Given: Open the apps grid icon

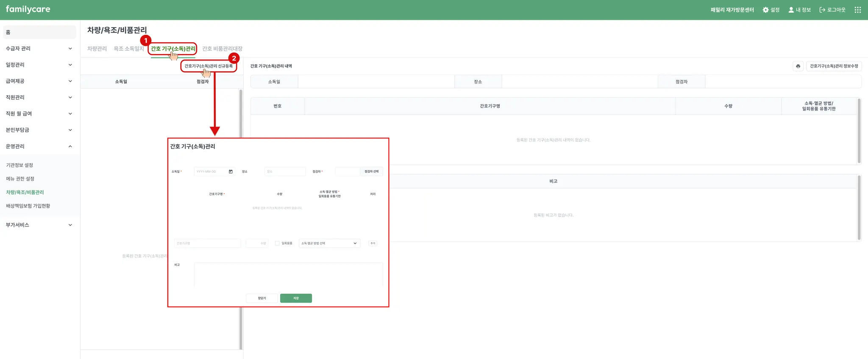Looking at the screenshot, I should [857, 10].
